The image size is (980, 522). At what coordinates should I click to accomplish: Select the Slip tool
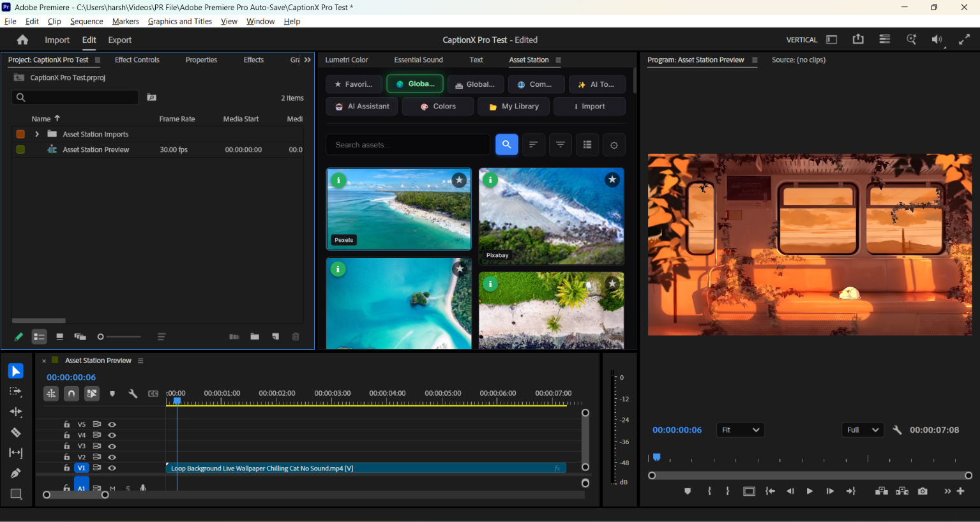[x=16, y=453]
